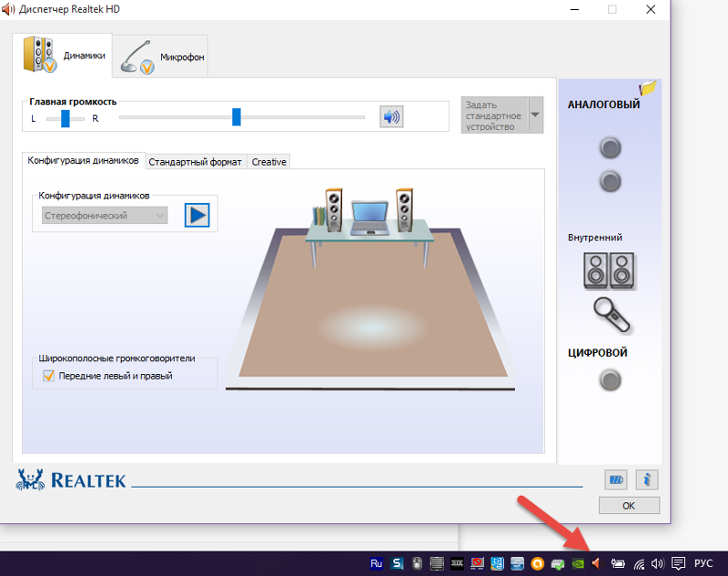The height and width of the screenshot is (576, 728).
Task: Select the top analog jack
Action: 610,148
